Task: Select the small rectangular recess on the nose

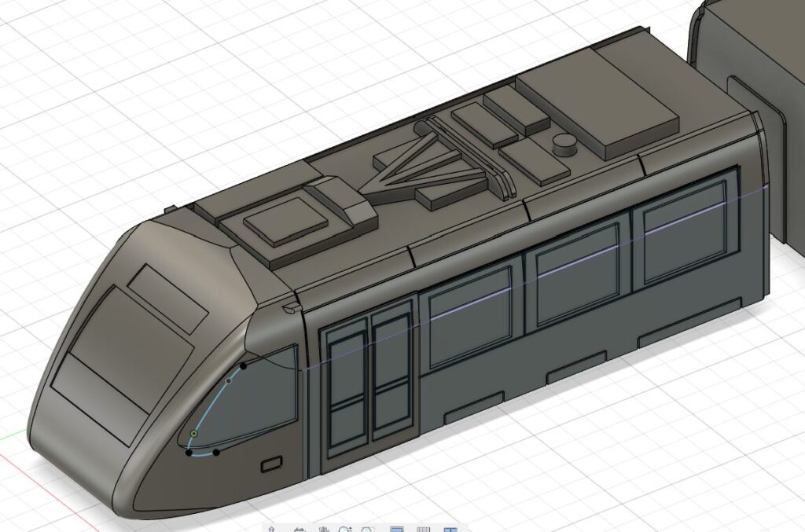Action: tap(272, 464)
